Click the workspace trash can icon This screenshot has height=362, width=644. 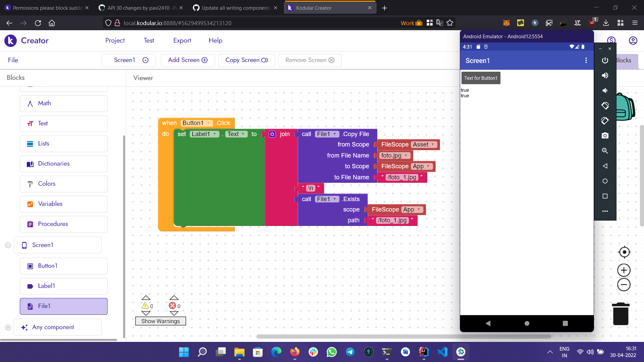point(621,314)
